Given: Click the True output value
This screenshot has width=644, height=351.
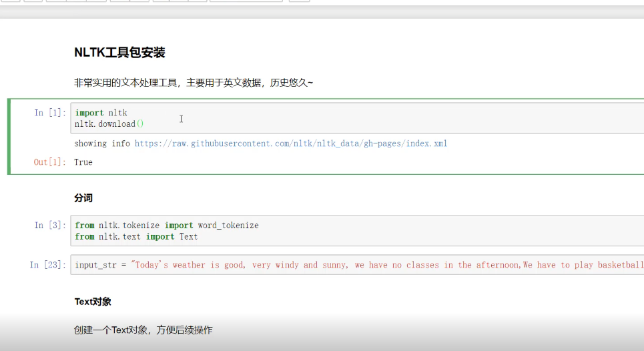Looking at the screenshot, I should pyautogui.click(x=83, y=162).
